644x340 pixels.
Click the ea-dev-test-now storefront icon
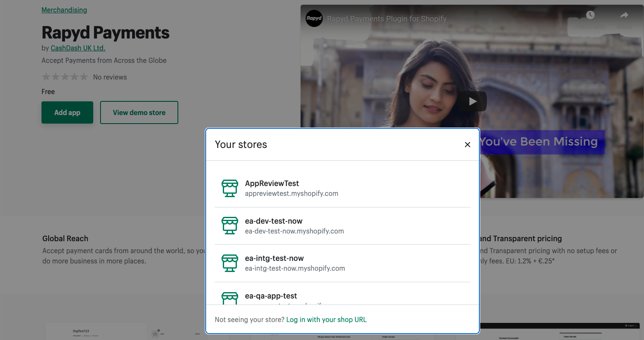[230, 226]
